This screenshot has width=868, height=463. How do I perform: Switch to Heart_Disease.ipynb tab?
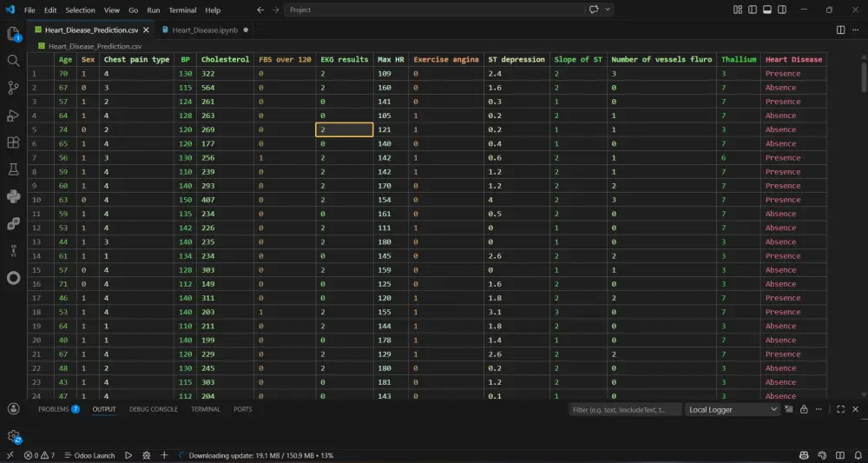tap(204, 30)
